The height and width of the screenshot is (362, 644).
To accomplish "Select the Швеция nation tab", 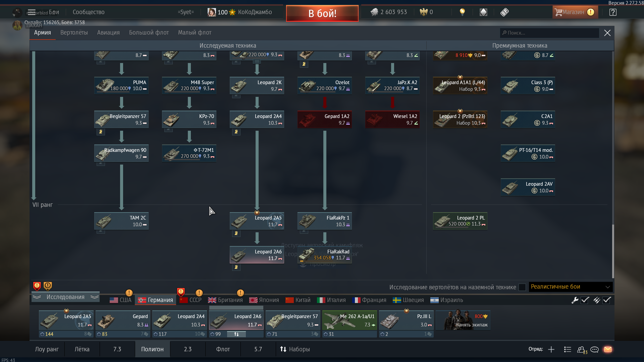I will [409, 300].
